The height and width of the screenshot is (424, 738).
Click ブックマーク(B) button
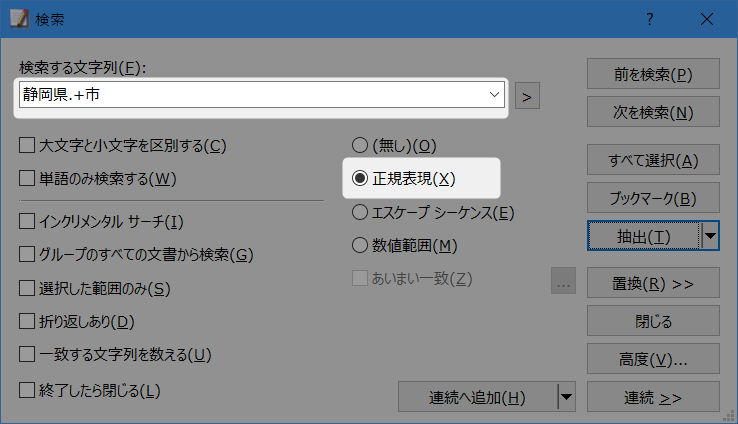coord(653,198)
